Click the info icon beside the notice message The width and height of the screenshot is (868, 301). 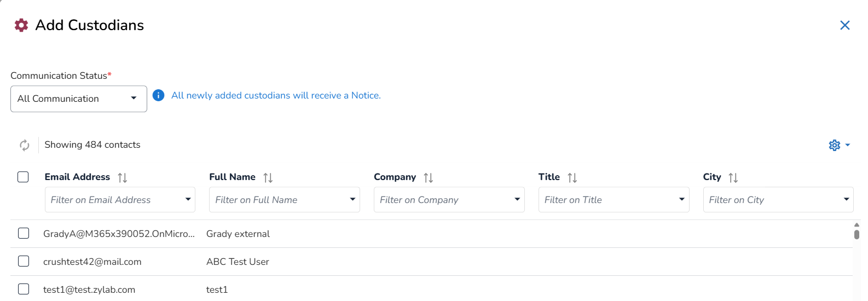[159, 95]
